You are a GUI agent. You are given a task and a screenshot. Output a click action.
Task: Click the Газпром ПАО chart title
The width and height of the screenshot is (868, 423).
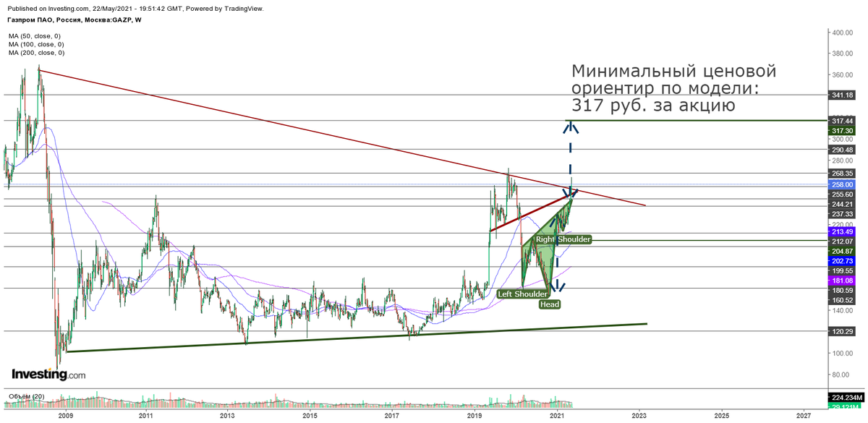tap(75, 20)
